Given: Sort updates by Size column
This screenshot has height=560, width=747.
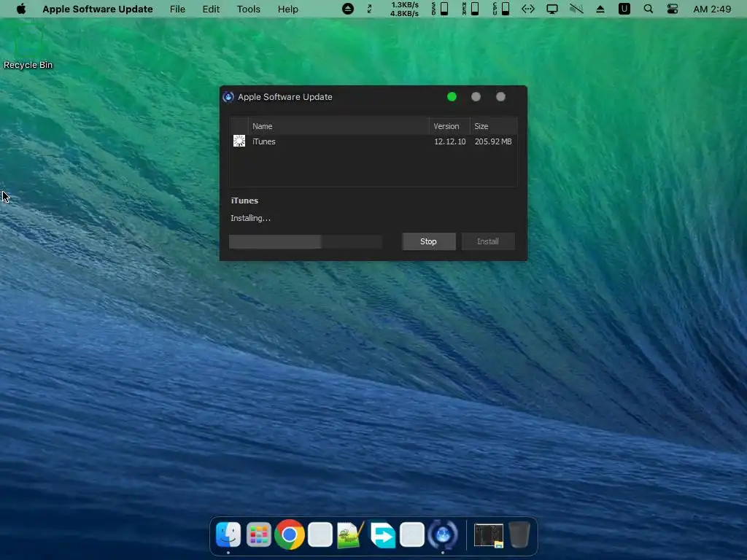Looking at the screenshot, I should (494, 126).
